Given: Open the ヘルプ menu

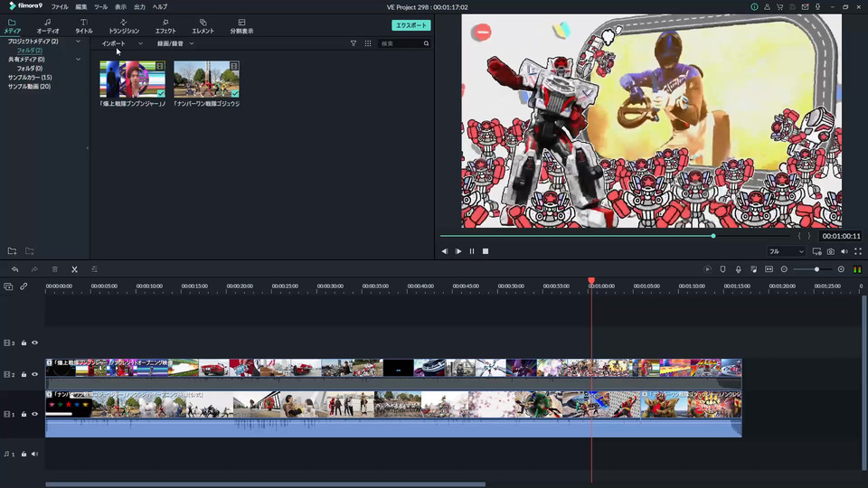Looking at the screenshot, I should pos(159,7).
